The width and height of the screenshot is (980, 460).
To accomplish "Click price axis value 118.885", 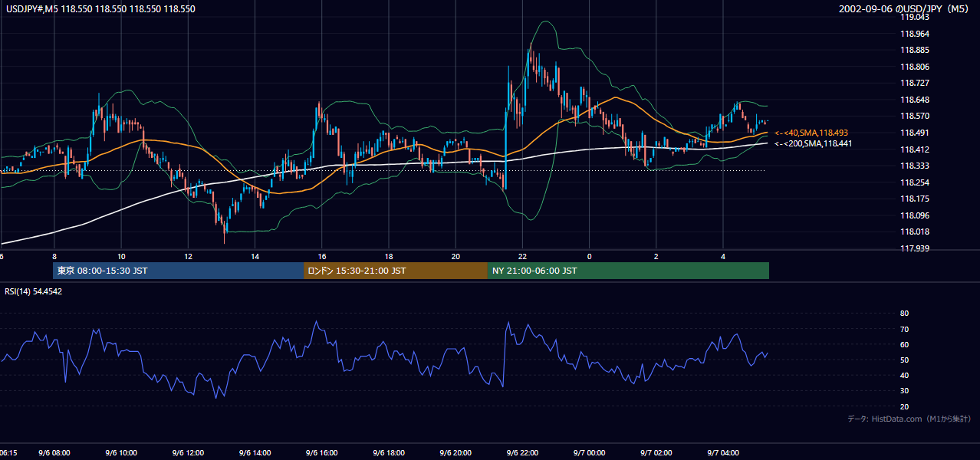I will (914, 50).
